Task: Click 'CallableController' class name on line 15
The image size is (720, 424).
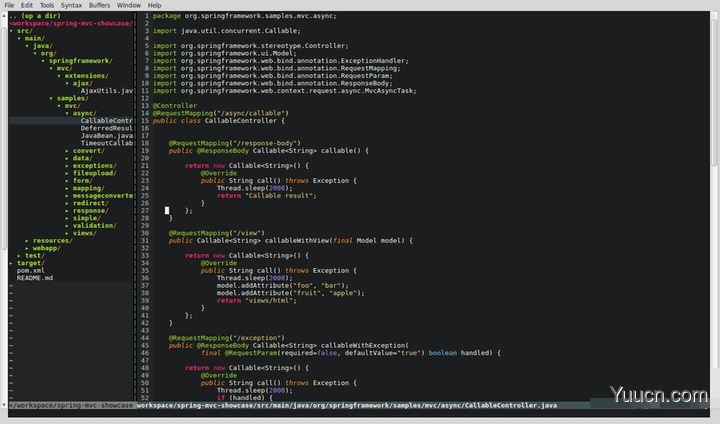Action: 241,121
